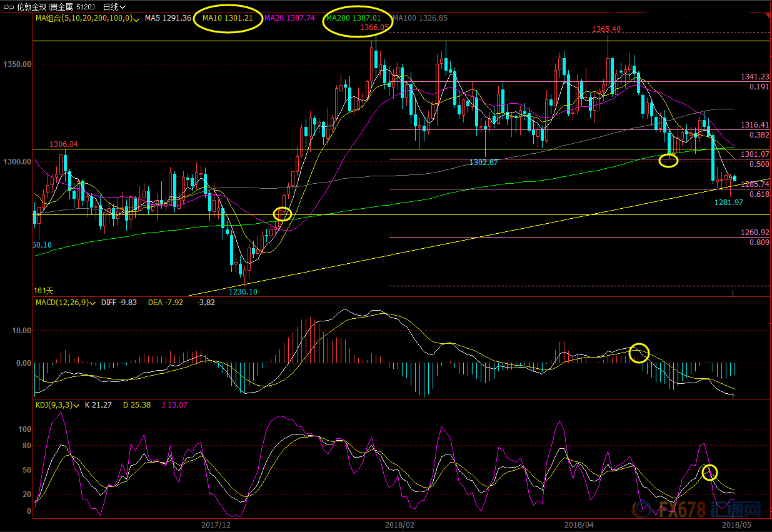Screen dimensions: 772x532
Task: Click the 1260.92 Fibonacci level label
Action: [755, 233]
